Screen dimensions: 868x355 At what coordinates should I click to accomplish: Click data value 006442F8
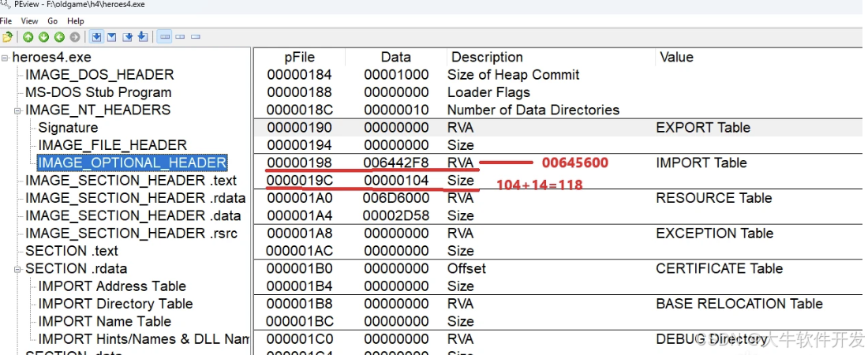click(396, 163)
